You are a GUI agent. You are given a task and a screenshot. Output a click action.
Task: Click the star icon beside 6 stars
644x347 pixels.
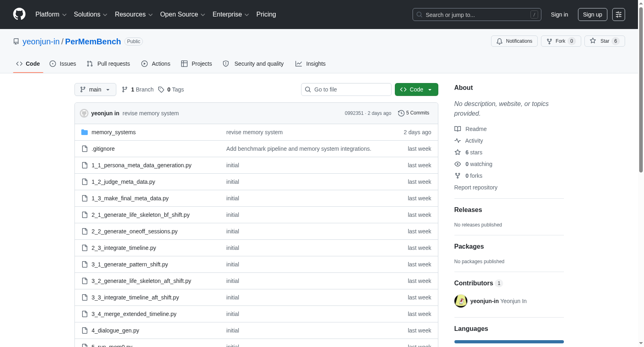[x=458, y=152]
